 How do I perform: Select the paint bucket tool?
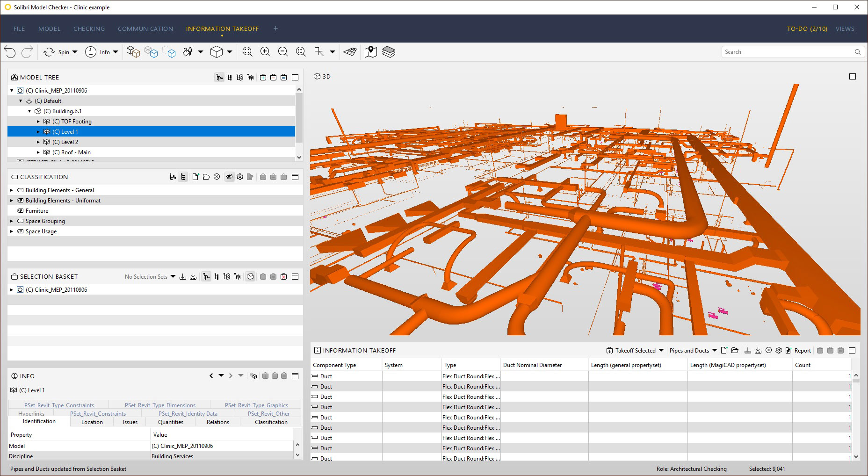pyautogui.click(x=188, y=52)
